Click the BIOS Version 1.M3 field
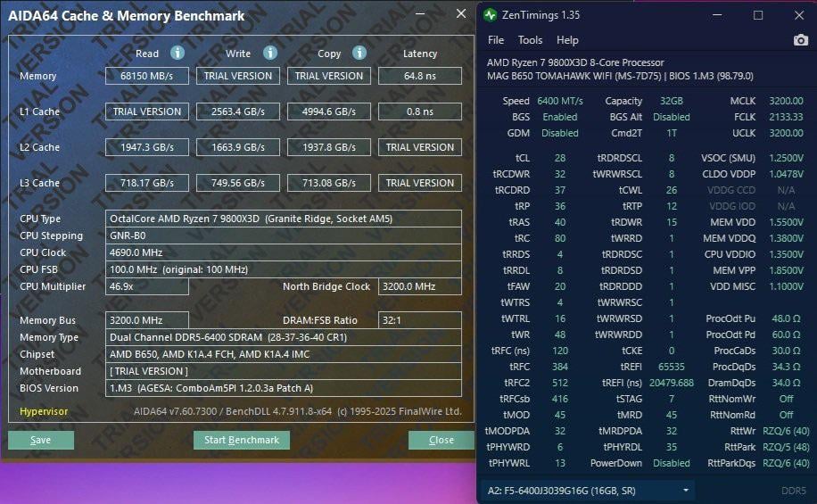 (x=284, y=388)
